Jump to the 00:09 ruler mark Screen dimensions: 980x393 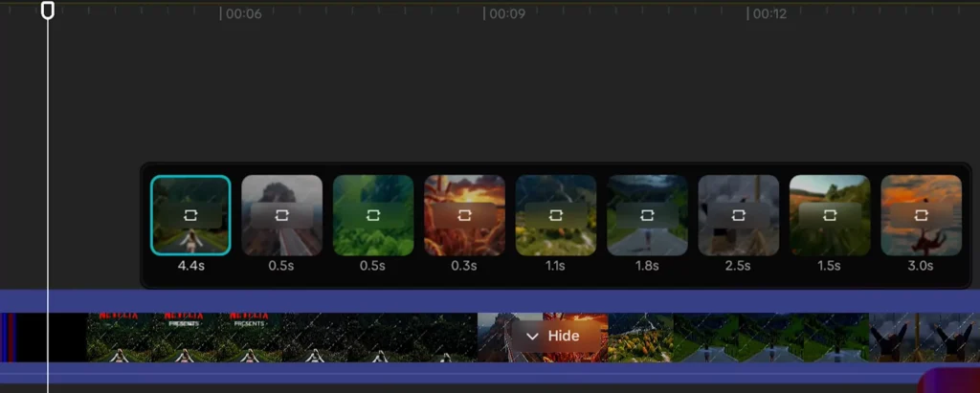click(x=507, y=13)
